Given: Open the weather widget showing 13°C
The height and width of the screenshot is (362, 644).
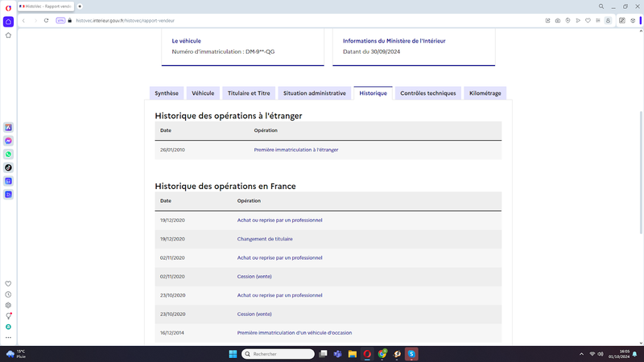Looking at the screenshot, I should (x=15, y=354).
